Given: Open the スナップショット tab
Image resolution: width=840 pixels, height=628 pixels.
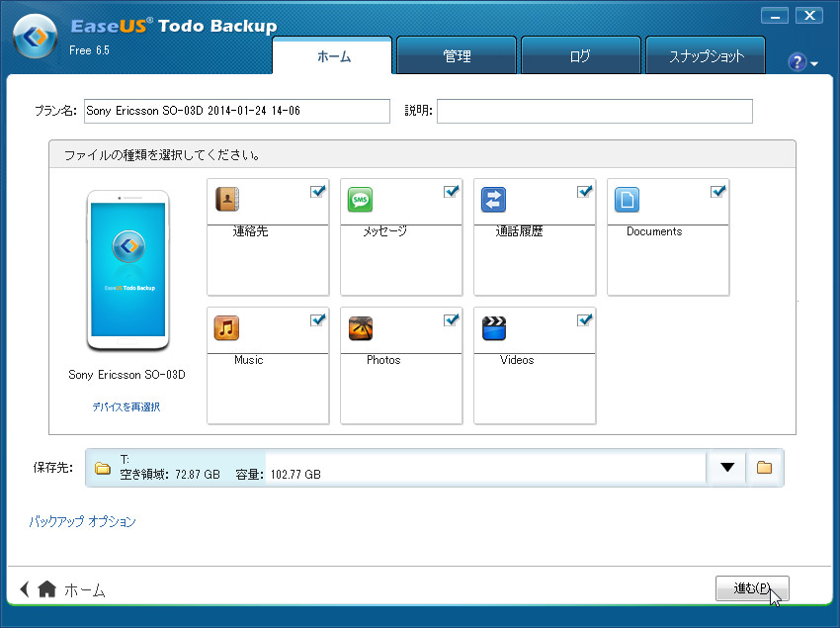Looking at the screenshot, I should tap(705, 55).
